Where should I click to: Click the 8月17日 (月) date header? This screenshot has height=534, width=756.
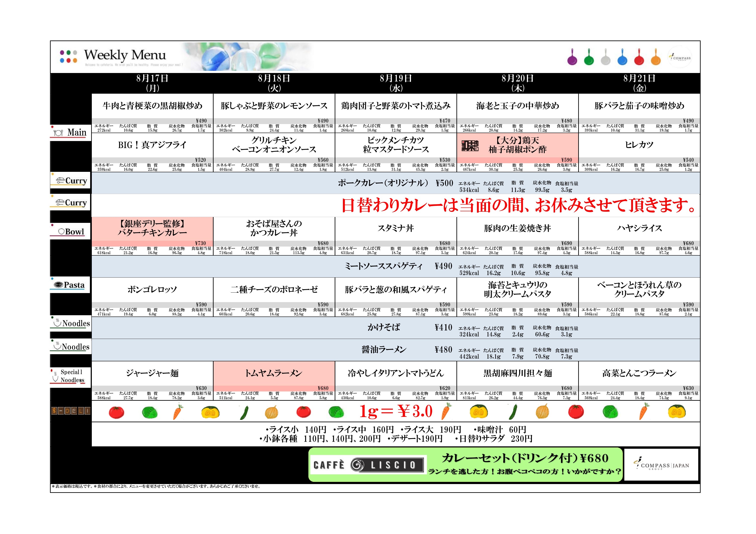pyautogui.click(x=152, y=83)
